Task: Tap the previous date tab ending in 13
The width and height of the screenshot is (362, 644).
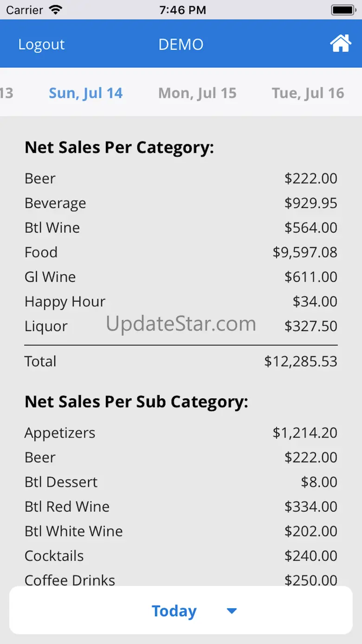Action: [6, 93]
